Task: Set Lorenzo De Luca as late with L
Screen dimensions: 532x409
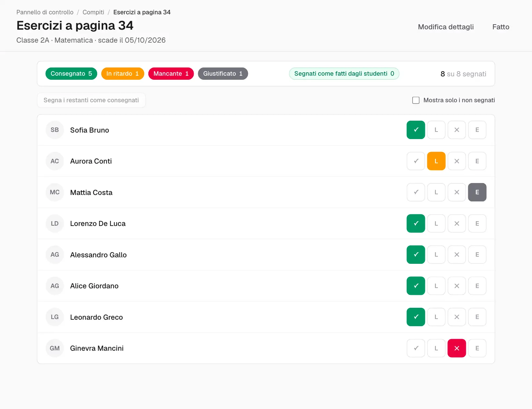Action: (436, 223)
